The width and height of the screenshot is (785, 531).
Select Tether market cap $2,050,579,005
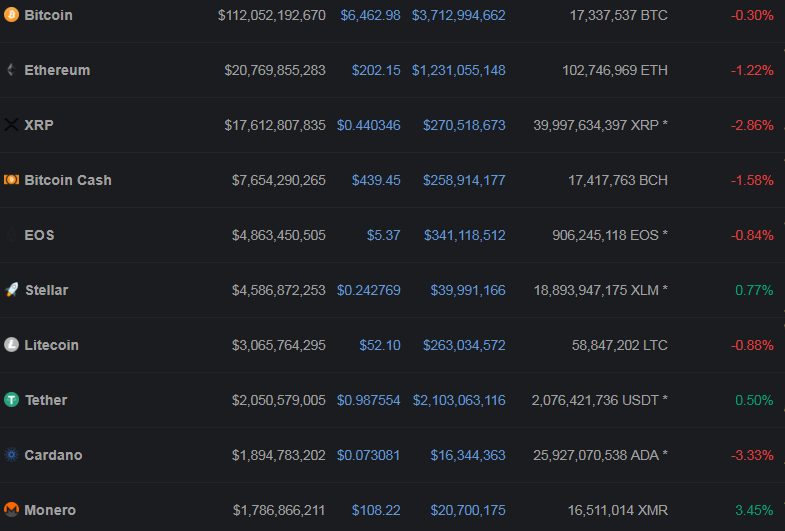(279, 401)
